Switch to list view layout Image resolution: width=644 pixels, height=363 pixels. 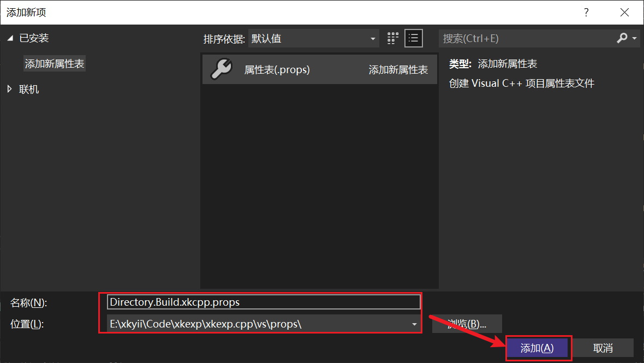coord(414,39)
